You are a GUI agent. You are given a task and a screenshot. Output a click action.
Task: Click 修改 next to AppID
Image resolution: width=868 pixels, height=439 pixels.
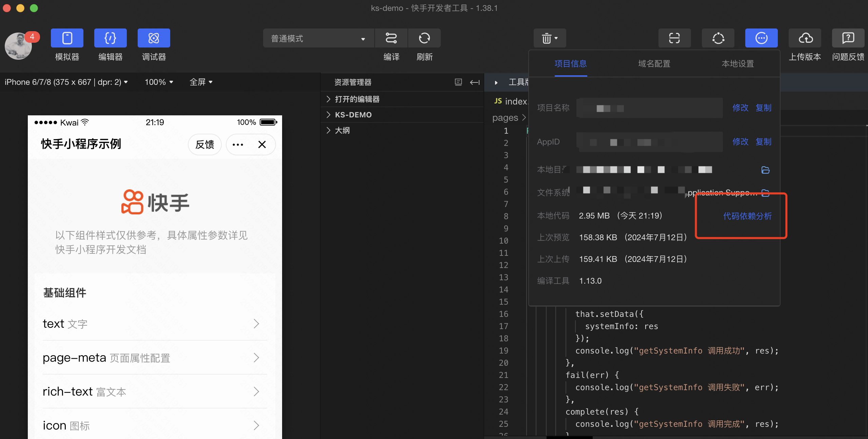[x=740, y=142]
